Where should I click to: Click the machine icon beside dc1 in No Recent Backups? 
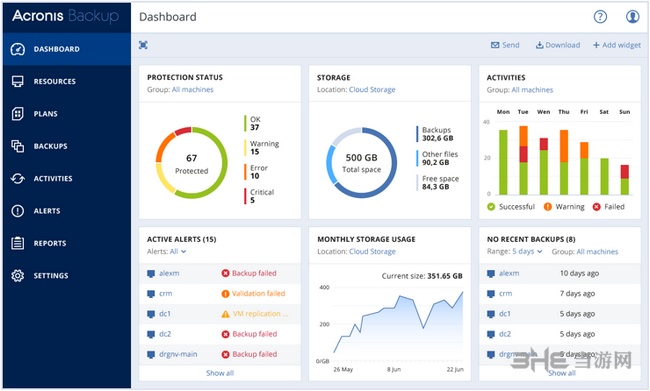(491, 314)
